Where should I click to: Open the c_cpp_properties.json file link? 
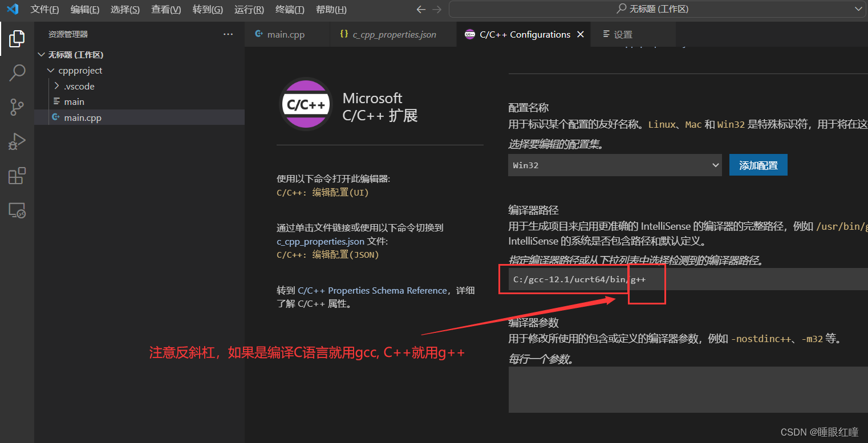[x=321, y=241]
